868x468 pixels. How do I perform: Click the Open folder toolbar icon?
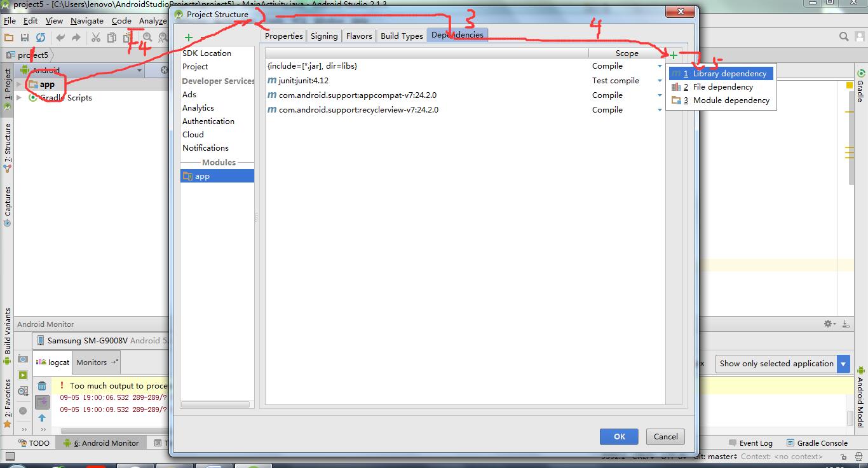click(x=9, y=38)
